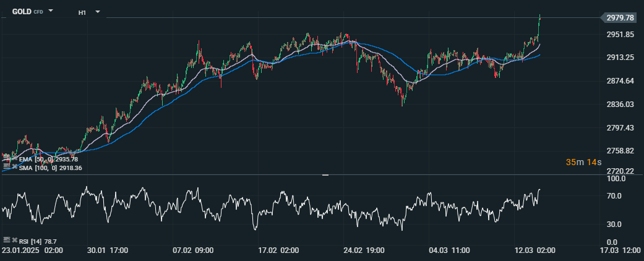644x261 pixels.
Task: Click RSI axis level 0.0
Action: (612, 242)
